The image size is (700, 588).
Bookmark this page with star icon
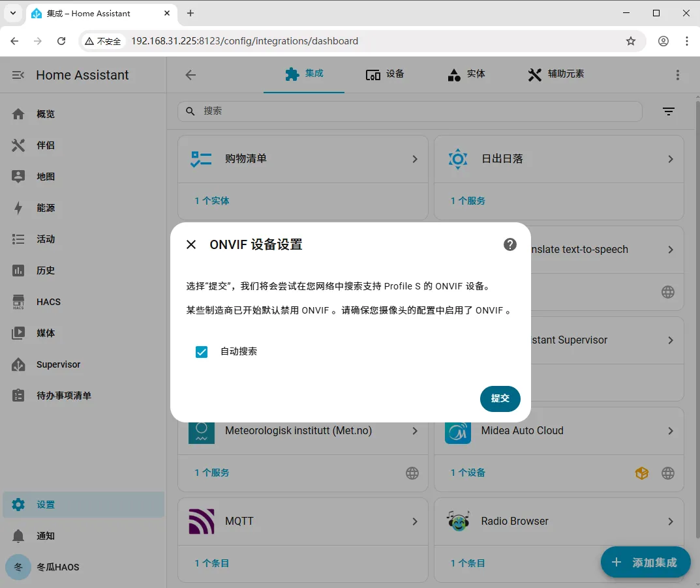click(630, 41)
